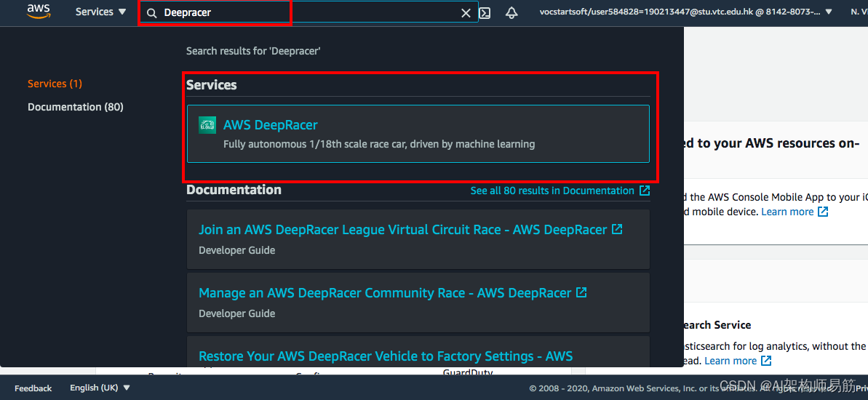Open the Services dropdown menu
Image resolution: width=868 pixels, height=400 pixels.
click(x=100, y=12)
